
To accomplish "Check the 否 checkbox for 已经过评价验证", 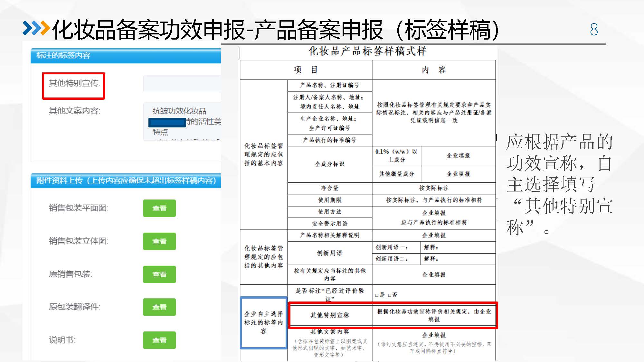I will (390, 295).
